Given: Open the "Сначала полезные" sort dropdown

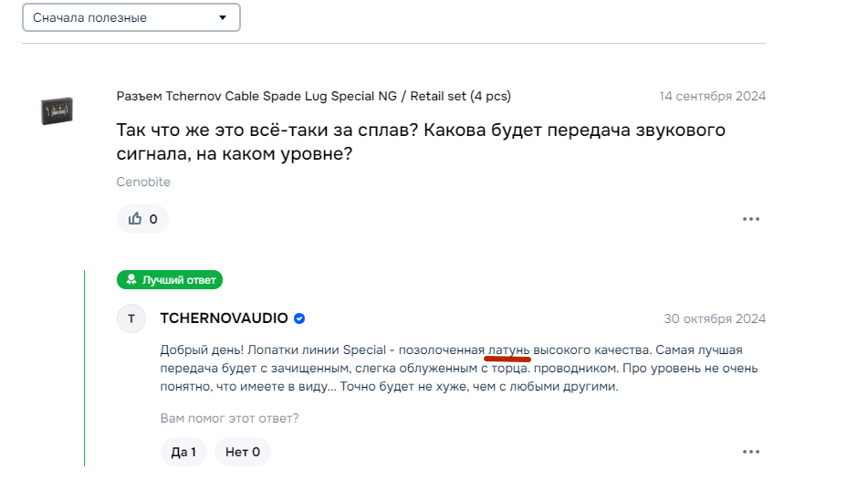Looking at the screenshot, I should [131, 17].
